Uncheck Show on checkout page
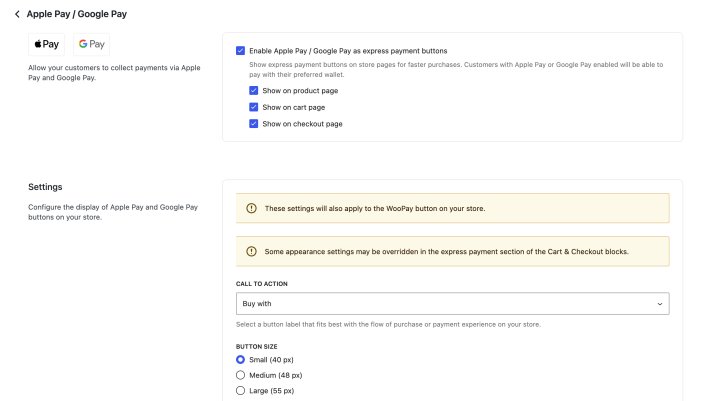 click(x=253, y=124)
